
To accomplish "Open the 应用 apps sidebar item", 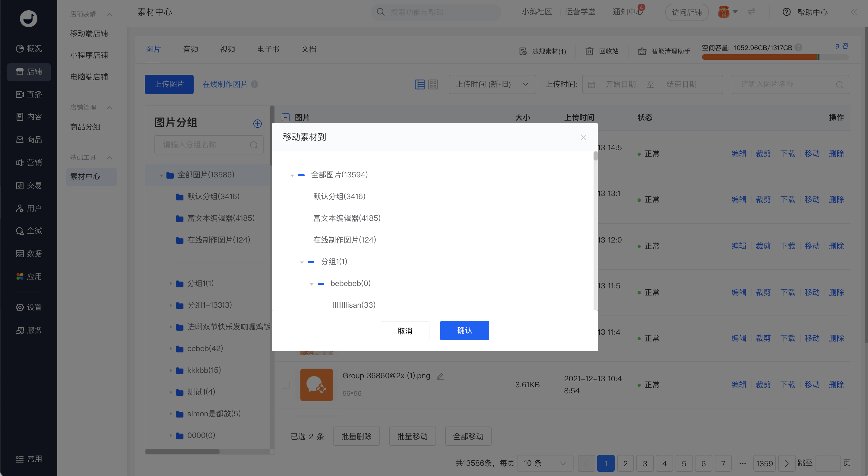I will click(29, 276).
